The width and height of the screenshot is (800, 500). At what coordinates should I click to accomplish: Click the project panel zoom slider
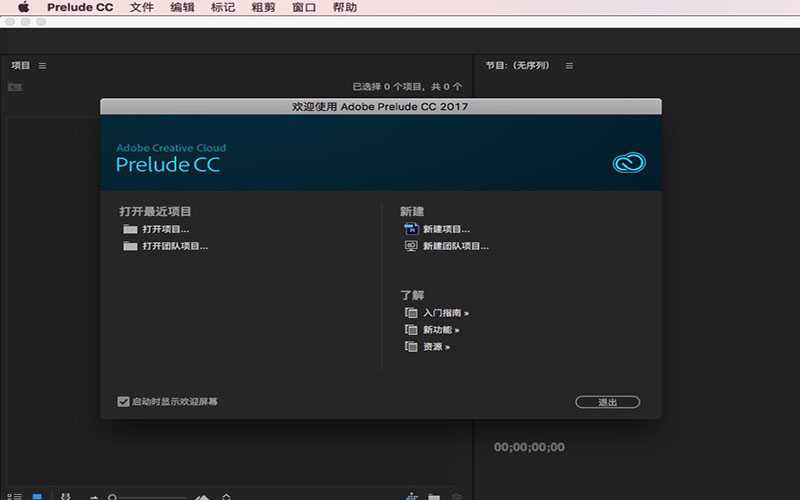tap(147, 497)
